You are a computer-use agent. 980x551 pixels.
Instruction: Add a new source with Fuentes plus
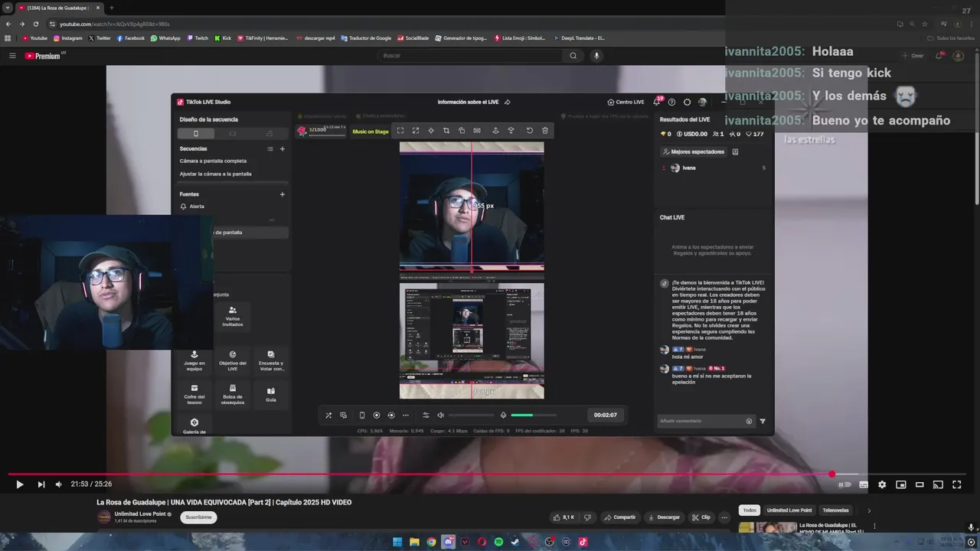point(283,194)
